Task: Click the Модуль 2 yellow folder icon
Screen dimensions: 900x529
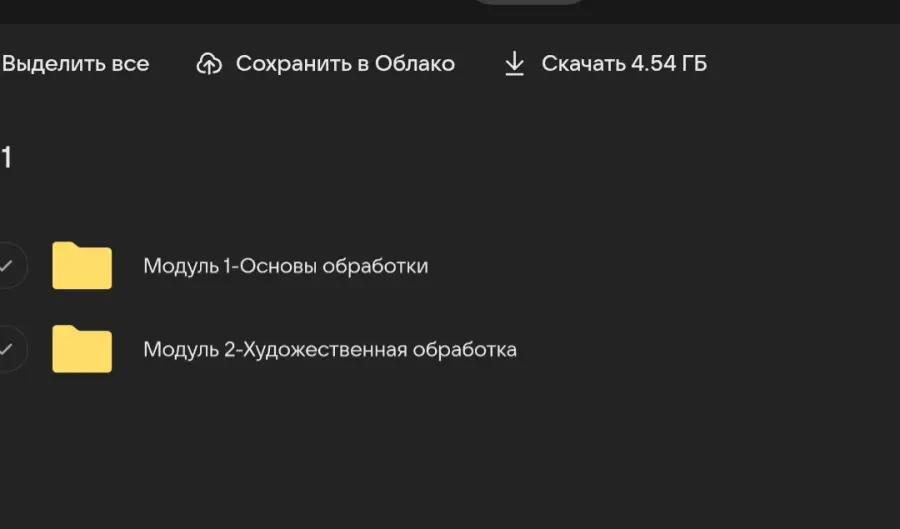Action: (x=82, y=349)
